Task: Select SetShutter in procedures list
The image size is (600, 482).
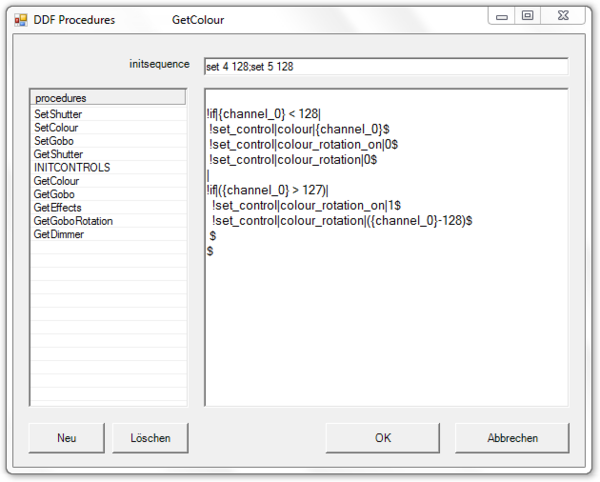Action: (x=58, y=115)
